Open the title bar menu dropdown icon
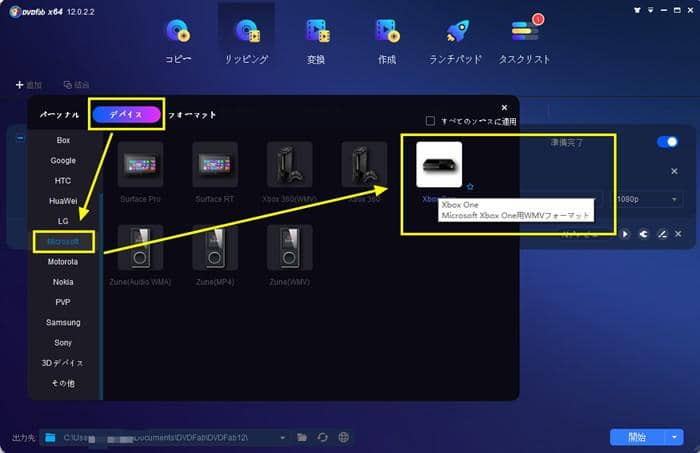 (x=650, y=10)
